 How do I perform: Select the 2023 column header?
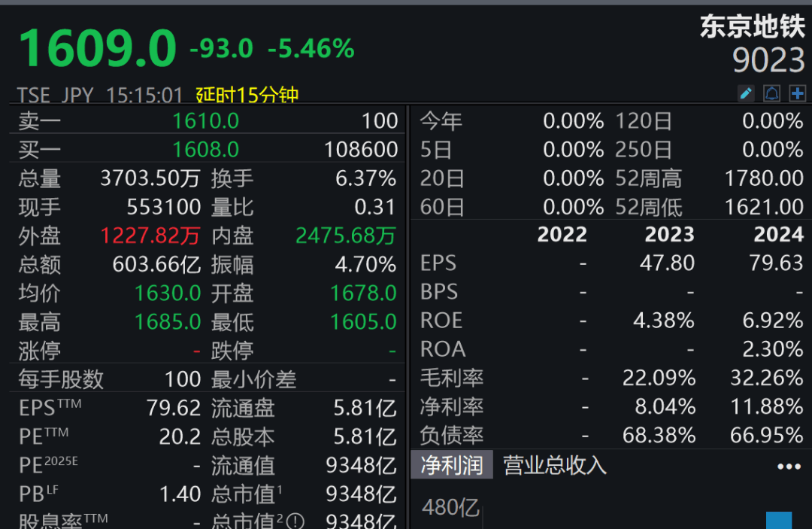point(670,234)
